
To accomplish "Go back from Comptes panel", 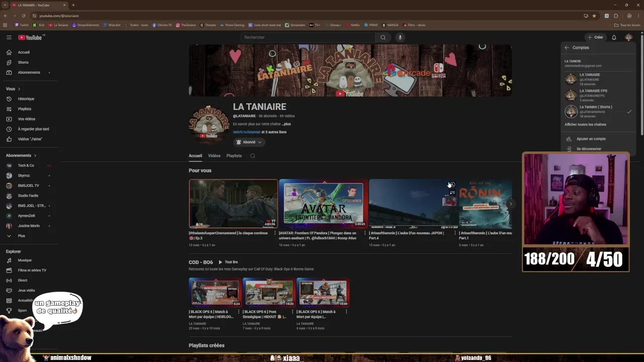I will pos(567,48).
